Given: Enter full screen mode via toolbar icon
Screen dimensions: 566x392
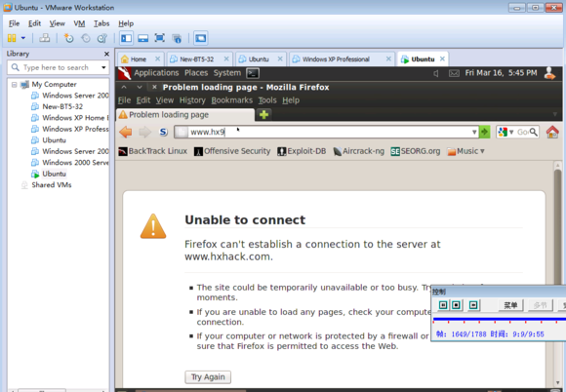Looking at the screenshot, I should [x=159, y=38].
